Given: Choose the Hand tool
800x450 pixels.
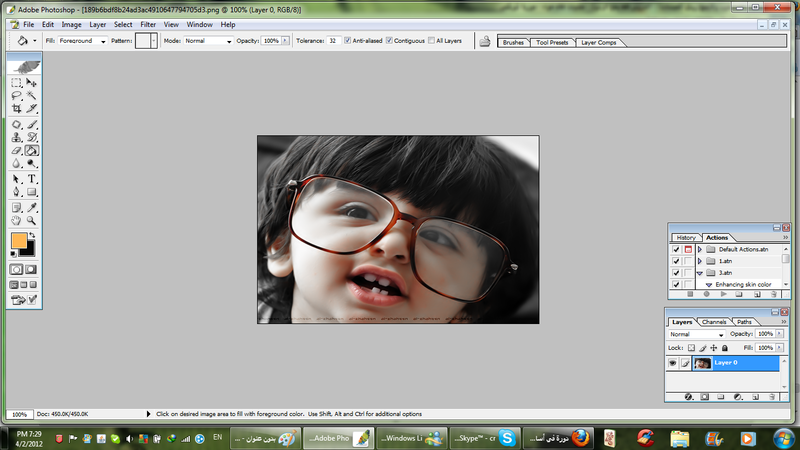Looking at the screenshot, I should 17,219.
